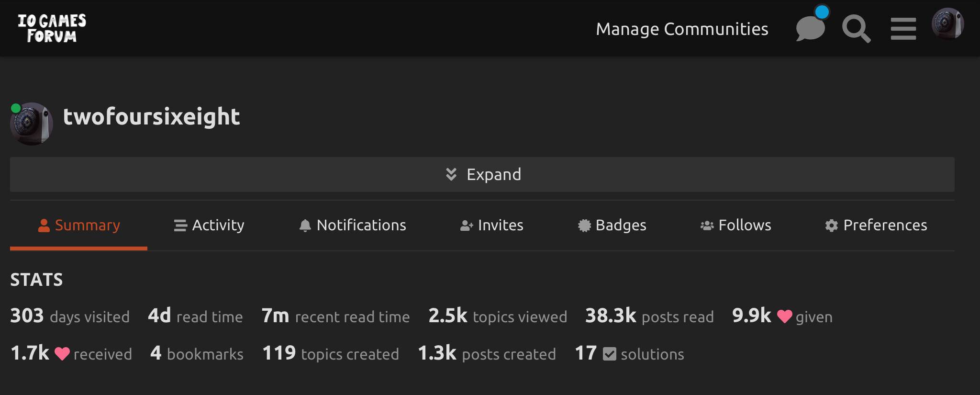Click the IO Games Forum logo

pyautogui.click(x=52, y=28)
